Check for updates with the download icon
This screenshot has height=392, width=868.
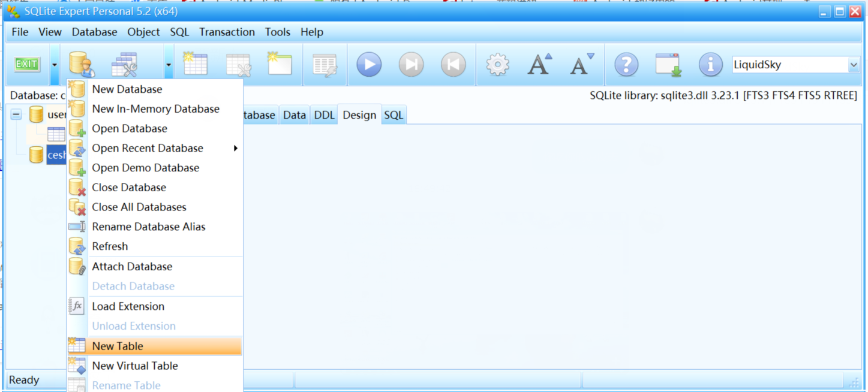[x=668, y=64]
